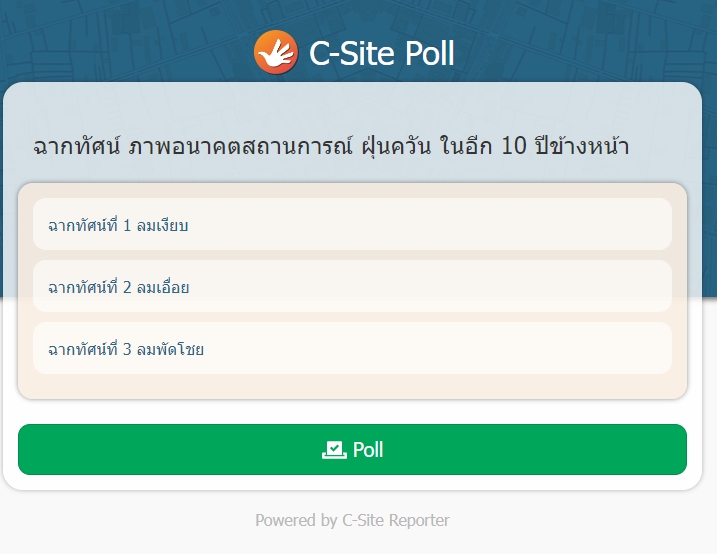Click the ลมเงียบ label text

[x=162, y=225]
